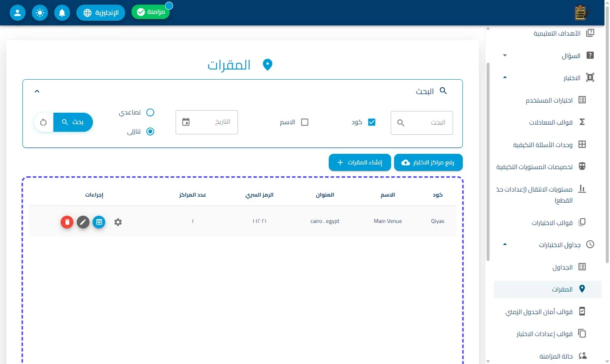Image resolution: width=610 pixels, height=364 pixels.
Task: Switch language with the الإنجليزية button
Action: (101, 13)
